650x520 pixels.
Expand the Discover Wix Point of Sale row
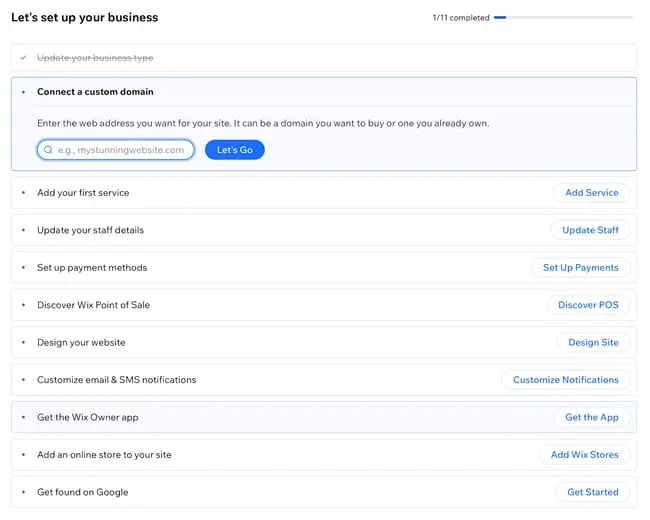93,305
